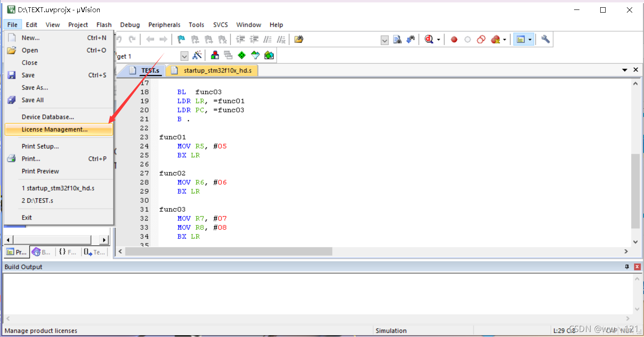
Task: Clear all bookmarks icon
Action: pyautogui.click(x=222, y=40)
